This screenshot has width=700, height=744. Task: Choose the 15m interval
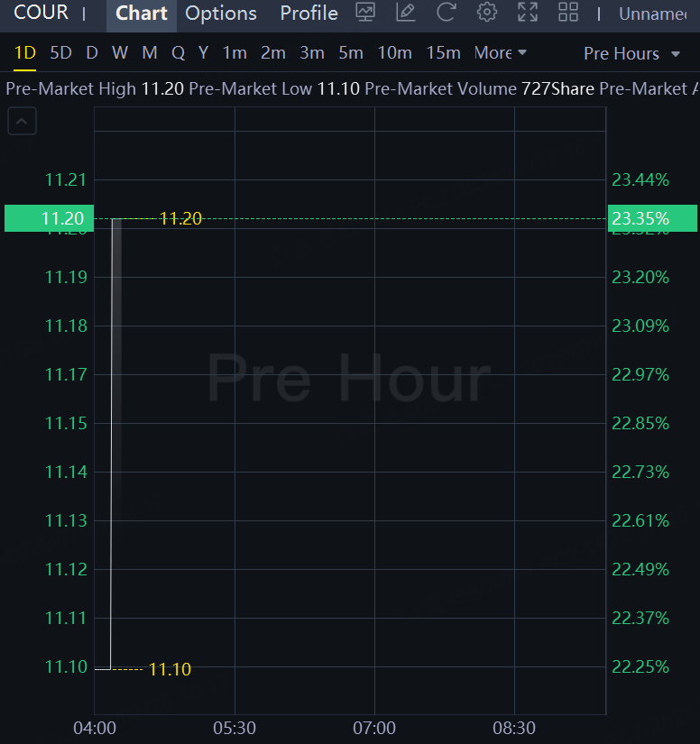pos(443,52)
